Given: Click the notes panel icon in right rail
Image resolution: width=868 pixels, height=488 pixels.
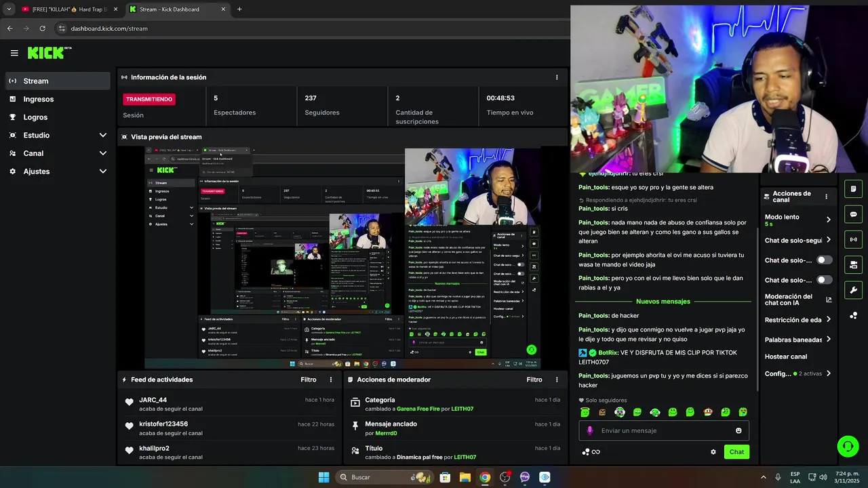Looking at the screenshot, I should [x=853, y=189].
